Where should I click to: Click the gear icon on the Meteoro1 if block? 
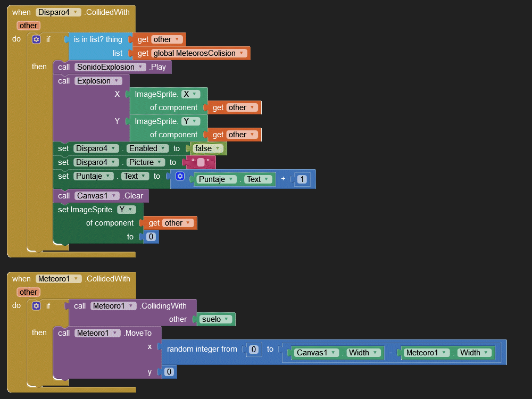point(36,306)
